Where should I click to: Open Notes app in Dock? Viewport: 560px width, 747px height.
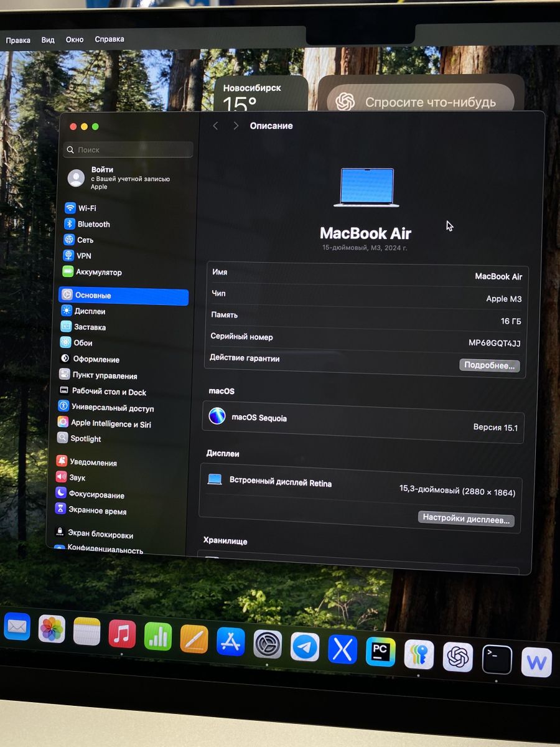tap(86, 632)
